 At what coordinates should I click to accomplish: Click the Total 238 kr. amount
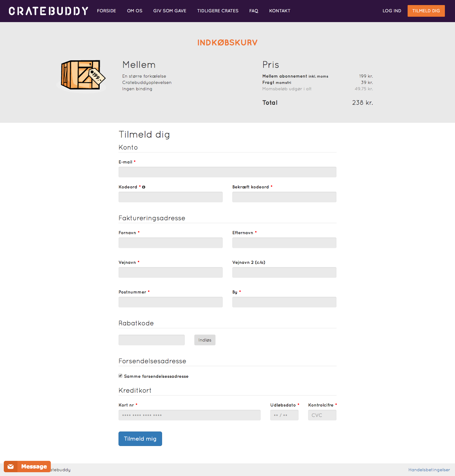pos(362,103)
